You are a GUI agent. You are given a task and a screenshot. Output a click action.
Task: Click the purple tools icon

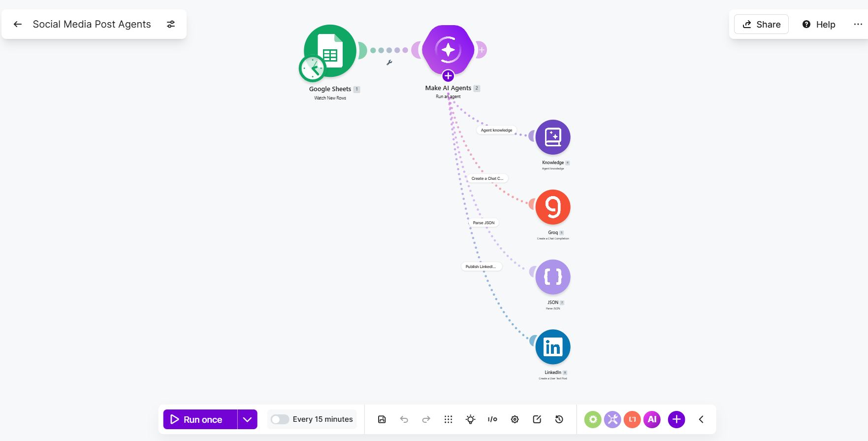[612, 419]
